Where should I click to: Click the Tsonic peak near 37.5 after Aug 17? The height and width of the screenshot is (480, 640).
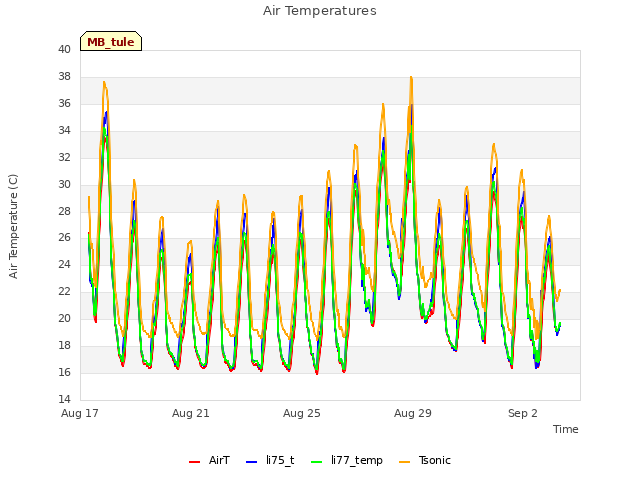pos(104,82)
